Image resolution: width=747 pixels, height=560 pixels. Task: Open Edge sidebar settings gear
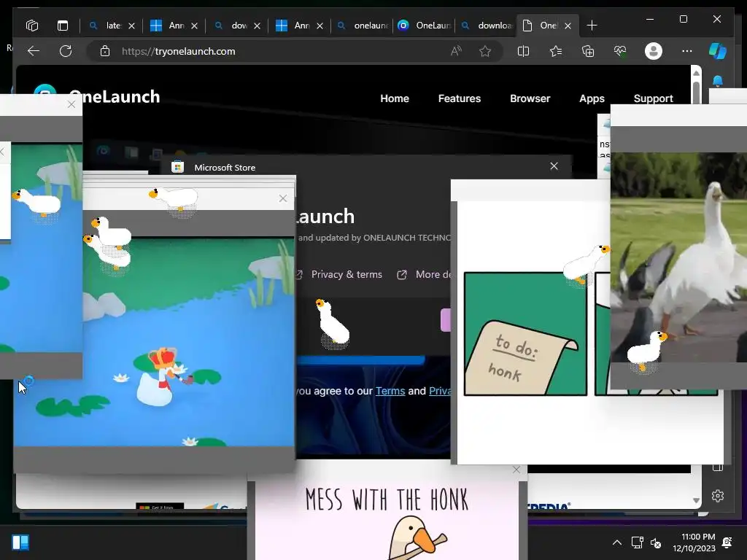718,496
